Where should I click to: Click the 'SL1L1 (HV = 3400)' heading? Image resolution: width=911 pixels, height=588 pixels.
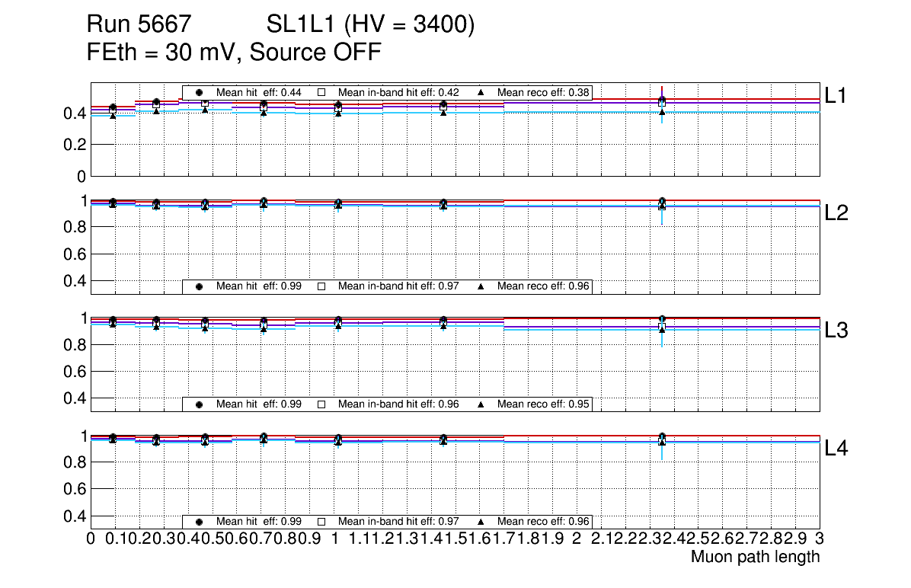[371, 25]
